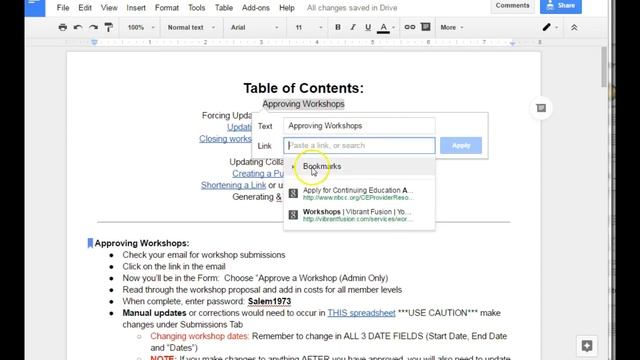Click the Insert comment toolbar icon
Viewport: 640px width, 360px height.
[x=426, y=27]
